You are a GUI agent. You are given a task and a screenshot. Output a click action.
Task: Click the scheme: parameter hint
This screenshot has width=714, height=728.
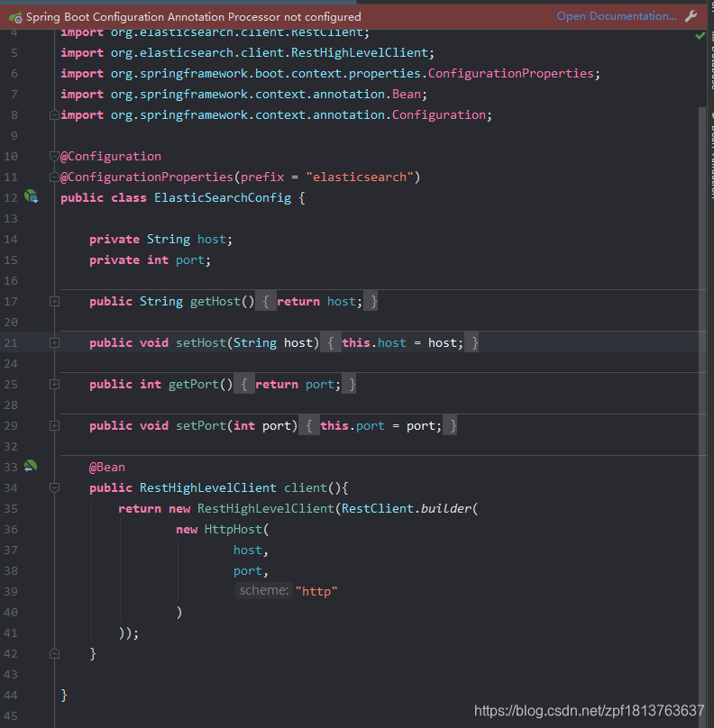264,590
